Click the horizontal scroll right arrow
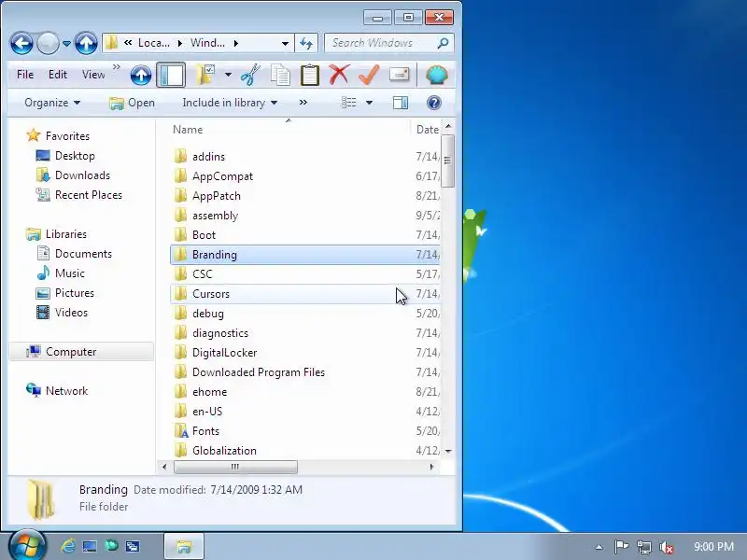This screenshot has width=747, height=560. [x=431, y=468]
